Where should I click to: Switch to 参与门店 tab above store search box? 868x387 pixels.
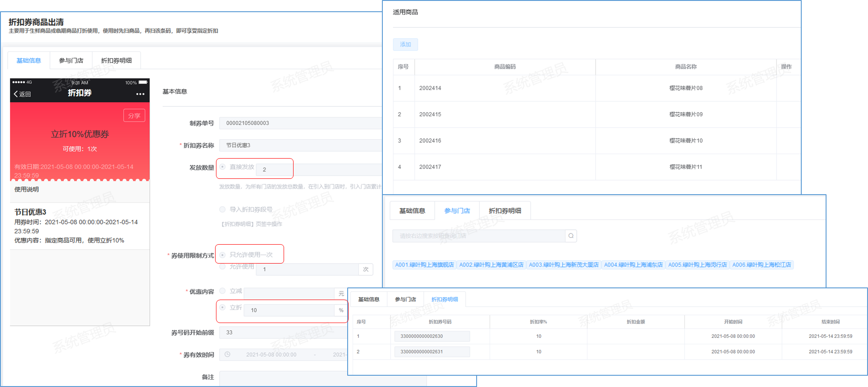[x=457, y=210]
